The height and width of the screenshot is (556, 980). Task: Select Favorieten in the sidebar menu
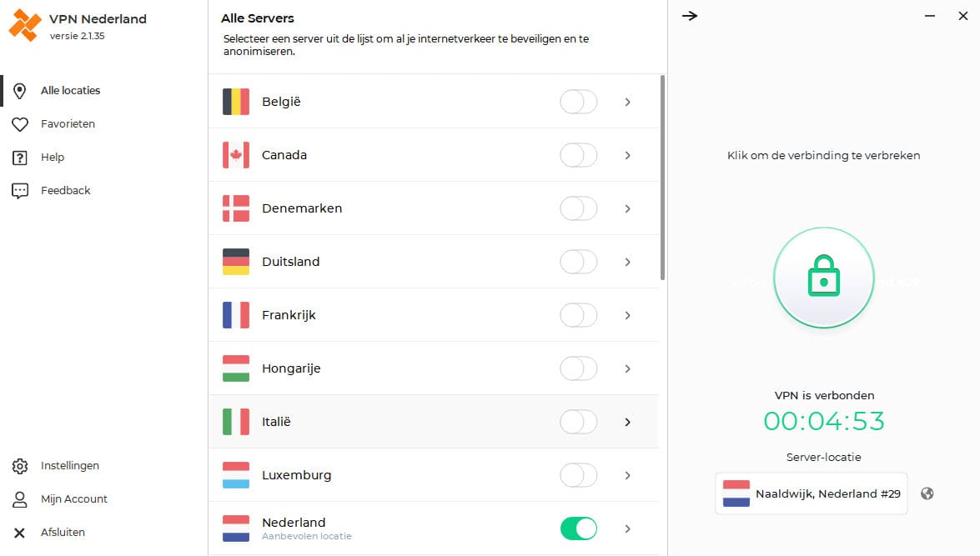[67, 123]
